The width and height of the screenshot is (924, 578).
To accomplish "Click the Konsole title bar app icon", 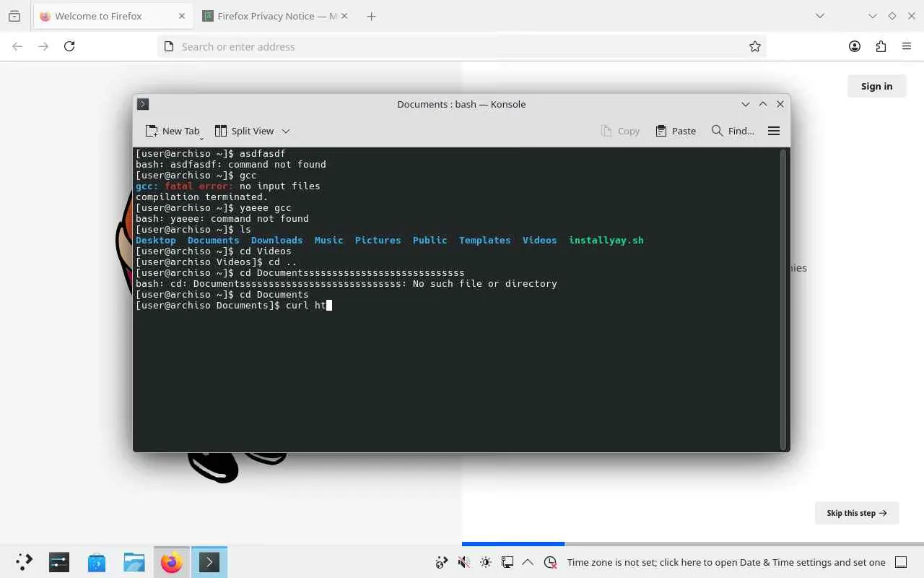I will 143,104.
